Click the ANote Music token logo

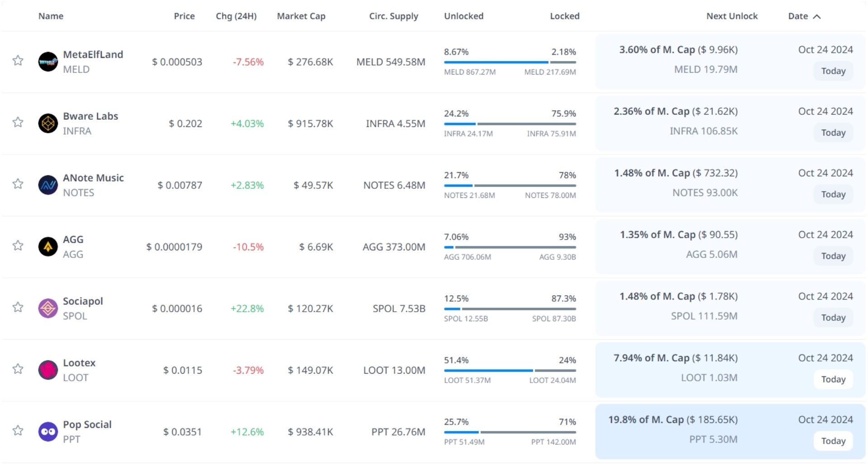tap(48, 185)
